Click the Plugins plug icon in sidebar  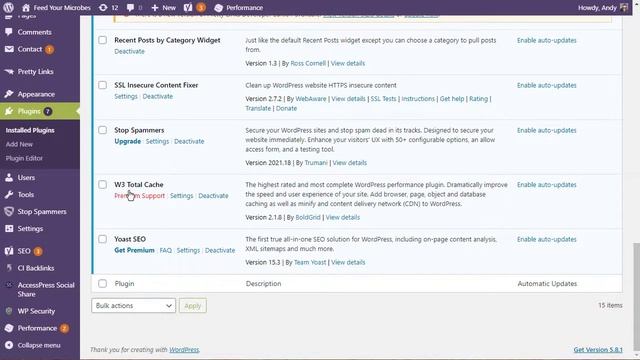(x=9, y=111)
